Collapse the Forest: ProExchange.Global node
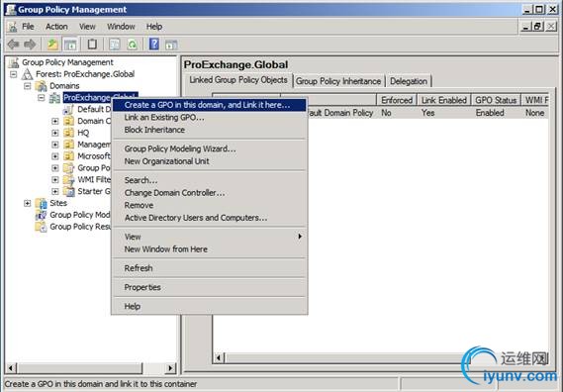The image size is (563, 392). click(14, 74)
